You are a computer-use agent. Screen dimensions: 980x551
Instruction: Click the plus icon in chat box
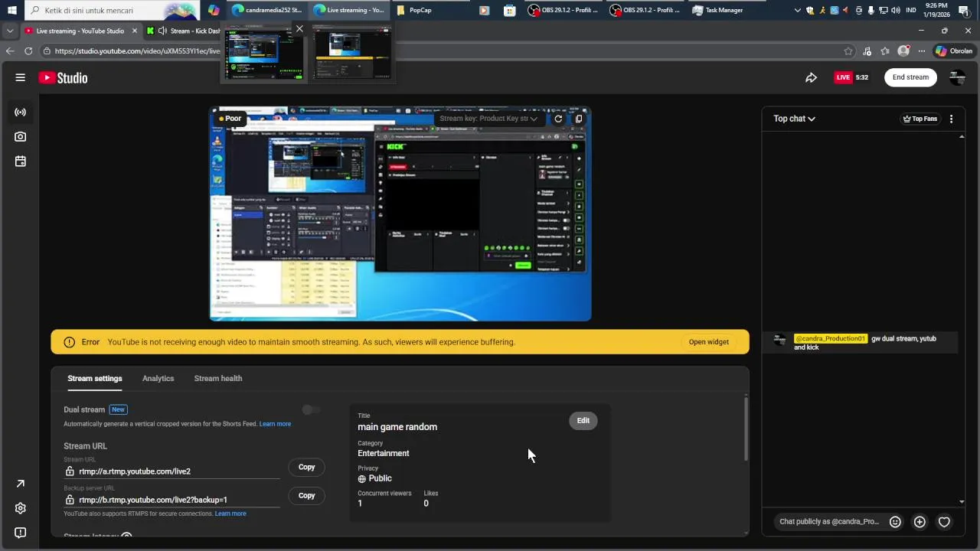tap(920, 522)
